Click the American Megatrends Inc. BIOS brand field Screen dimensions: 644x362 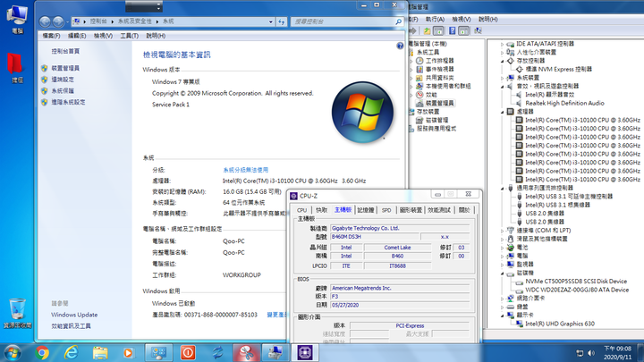[x=400, y=288]
